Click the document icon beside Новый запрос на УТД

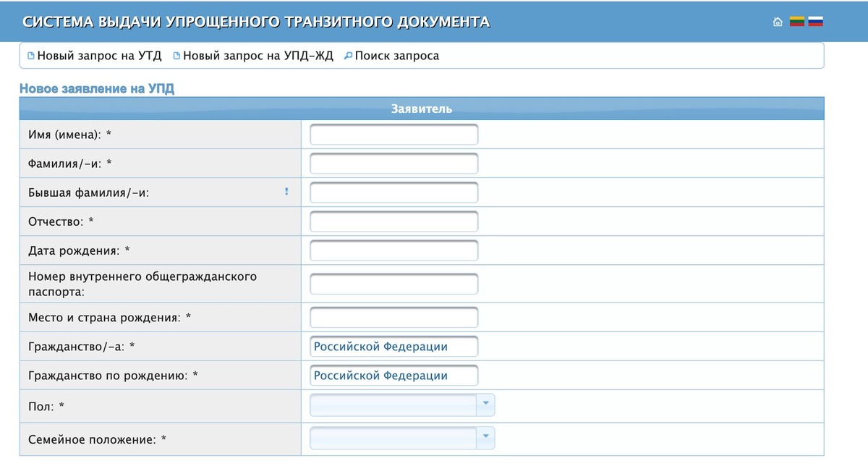coord(30,55)
